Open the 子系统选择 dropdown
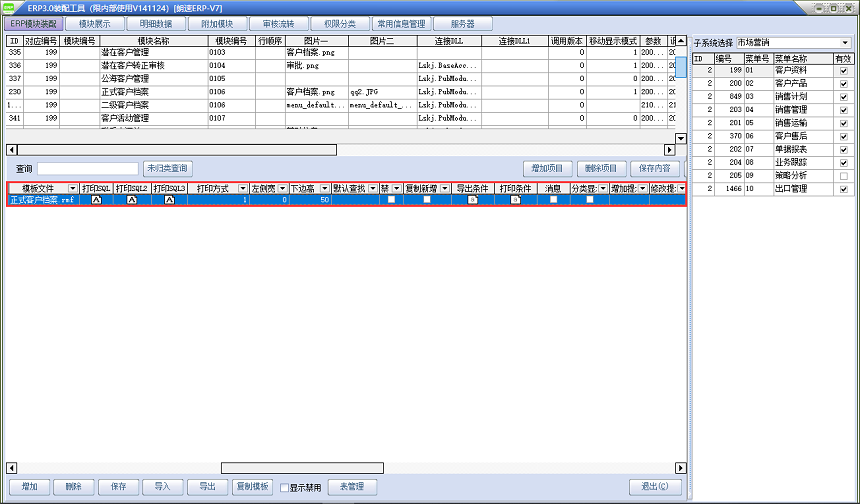 point(845,43)
